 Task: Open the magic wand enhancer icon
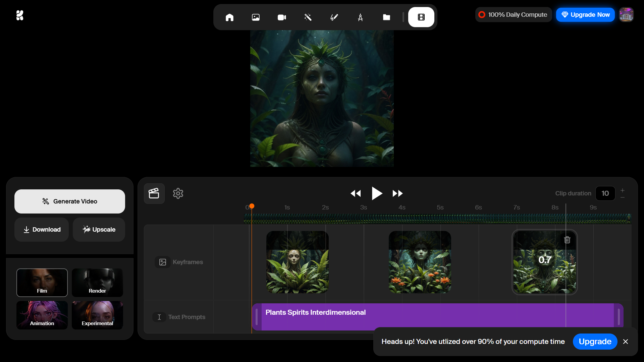pyautogui.click(x=308, y=17)
